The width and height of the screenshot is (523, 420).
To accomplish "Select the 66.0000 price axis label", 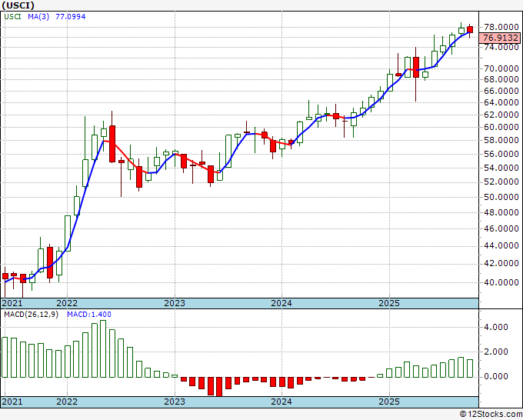I will [501, 91].
